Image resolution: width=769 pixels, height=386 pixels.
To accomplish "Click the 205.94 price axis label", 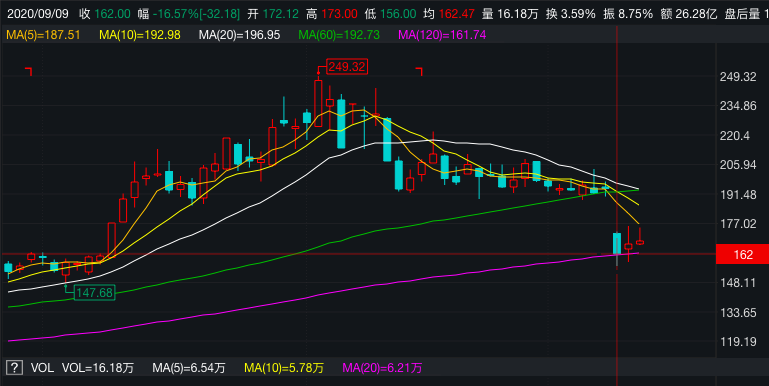I will tap(738, 165).
